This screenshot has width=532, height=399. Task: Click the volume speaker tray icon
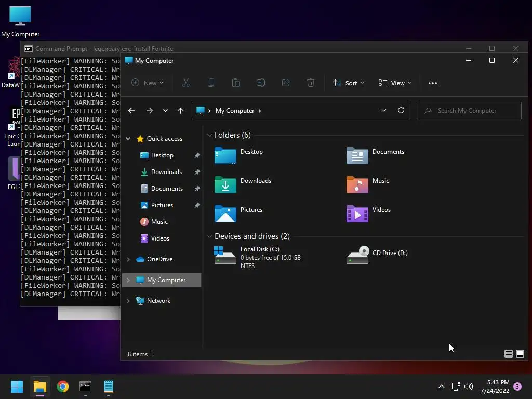point(469,387)
